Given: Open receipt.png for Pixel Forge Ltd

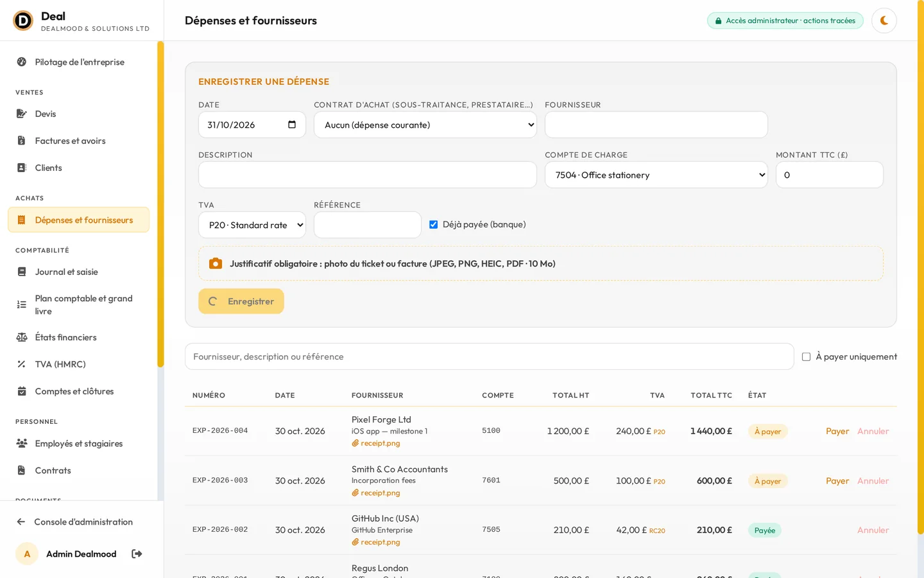Looking at the screenshot, I should [x=376, y=443].
